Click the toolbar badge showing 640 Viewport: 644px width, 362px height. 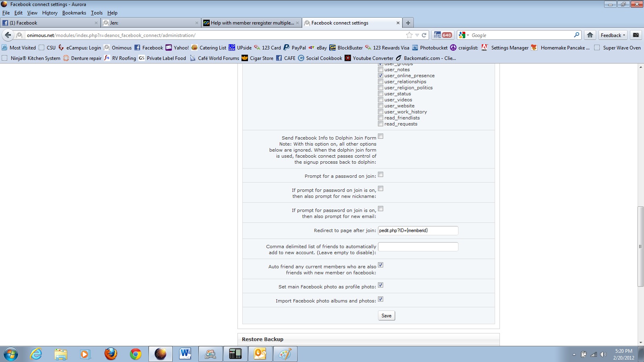443,35
